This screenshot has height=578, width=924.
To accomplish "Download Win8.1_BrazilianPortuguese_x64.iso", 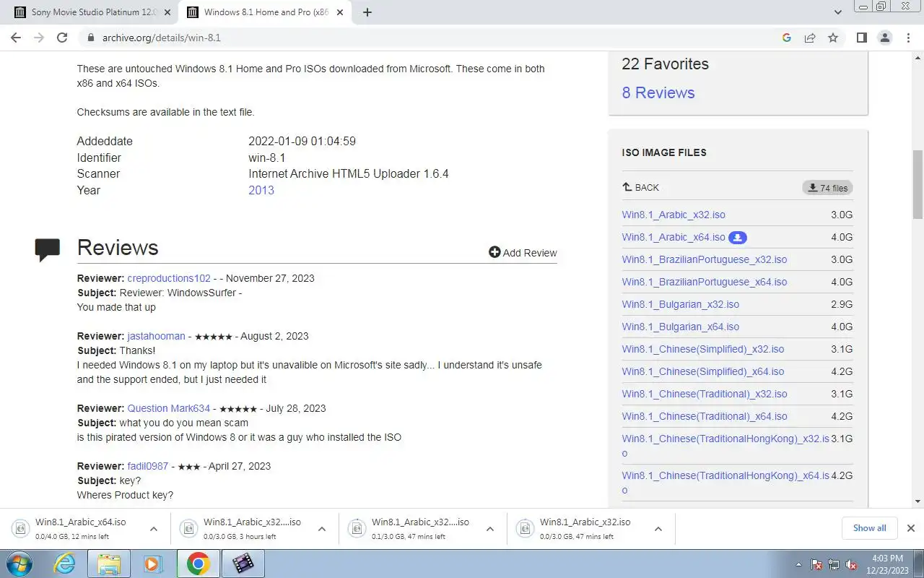I will (x=705, y=282).
